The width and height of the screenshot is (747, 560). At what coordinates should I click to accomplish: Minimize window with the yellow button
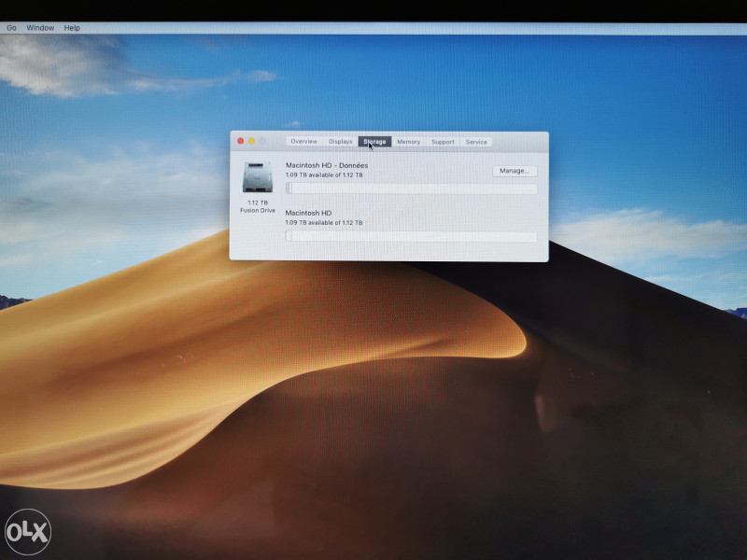[x=251, y=141]
